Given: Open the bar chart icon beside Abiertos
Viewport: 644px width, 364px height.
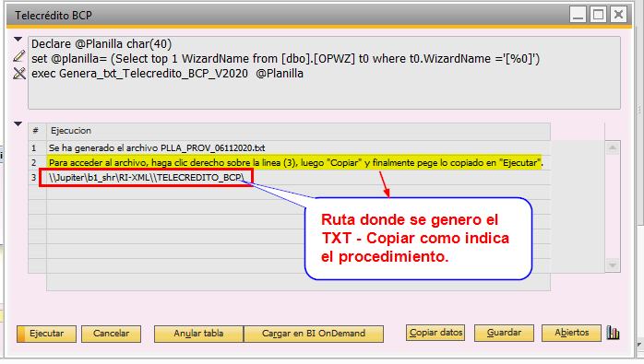Looking at the screenshot, I should click(614, 333).
